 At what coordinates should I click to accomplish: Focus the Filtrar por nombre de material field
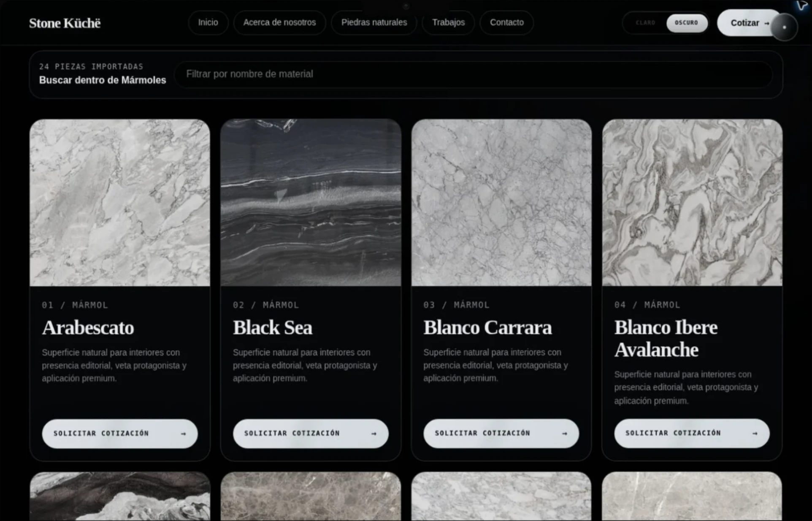point(473,74)
